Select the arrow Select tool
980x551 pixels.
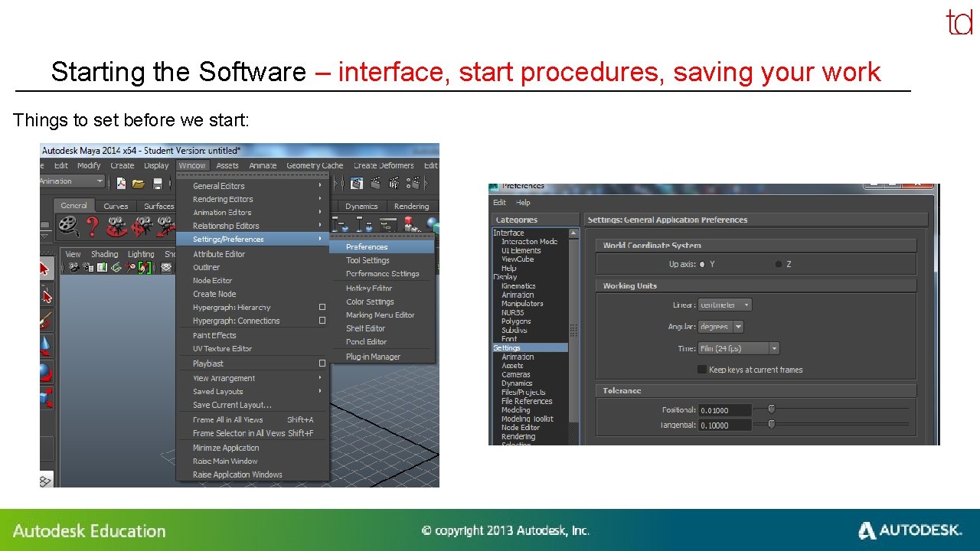click(x=45, y=269)
